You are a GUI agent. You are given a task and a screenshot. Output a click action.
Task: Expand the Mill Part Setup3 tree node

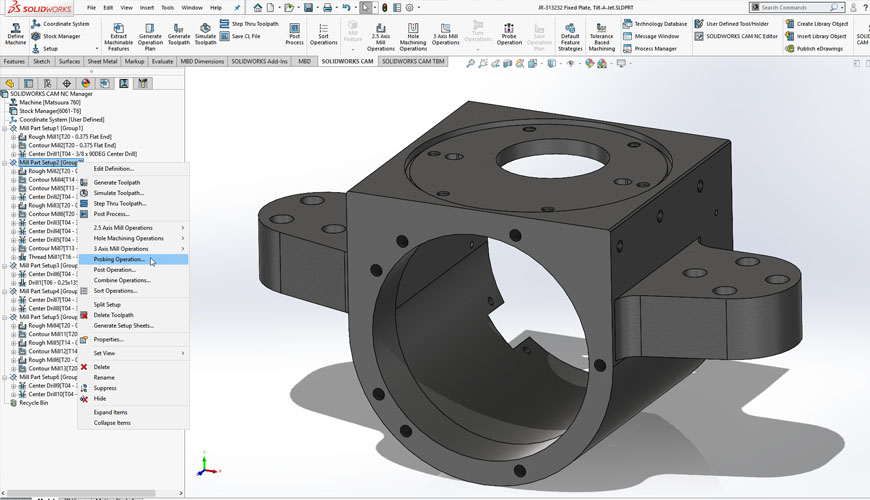click(x=5, y=266)
